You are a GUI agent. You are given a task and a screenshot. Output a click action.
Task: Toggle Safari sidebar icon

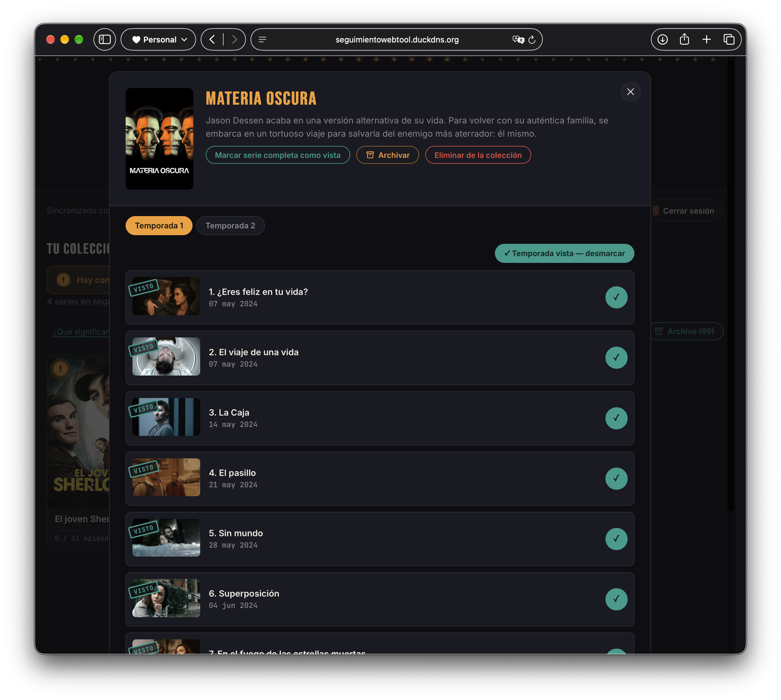coord(105,39)
